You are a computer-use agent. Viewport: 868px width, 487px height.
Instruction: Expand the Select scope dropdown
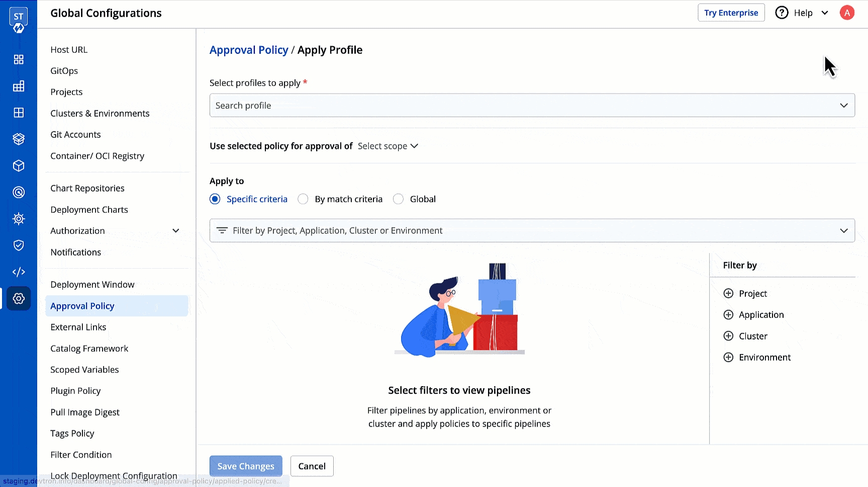[x=388, y=146]
